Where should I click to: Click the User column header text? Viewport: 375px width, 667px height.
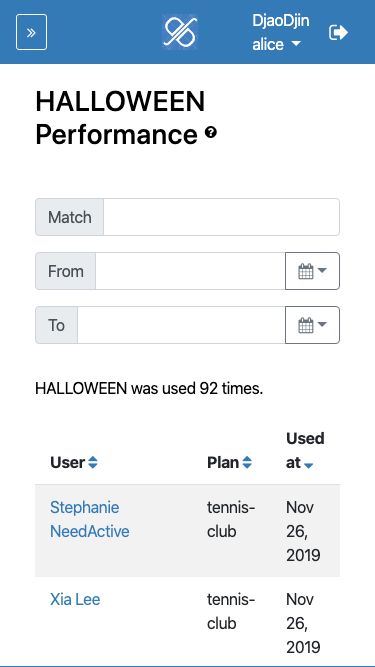(x=68, y=463)
